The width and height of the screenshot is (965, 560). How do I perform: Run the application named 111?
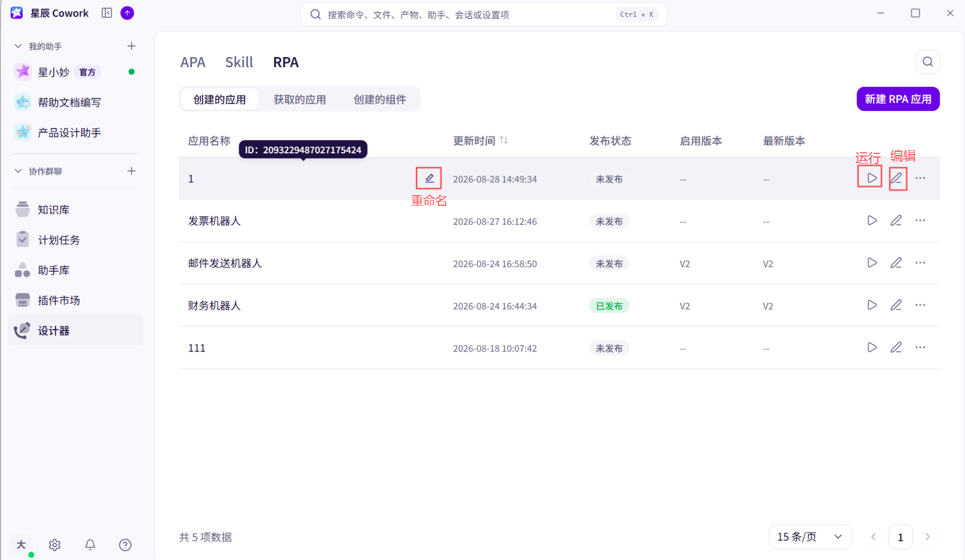click(x=872, y=347)
